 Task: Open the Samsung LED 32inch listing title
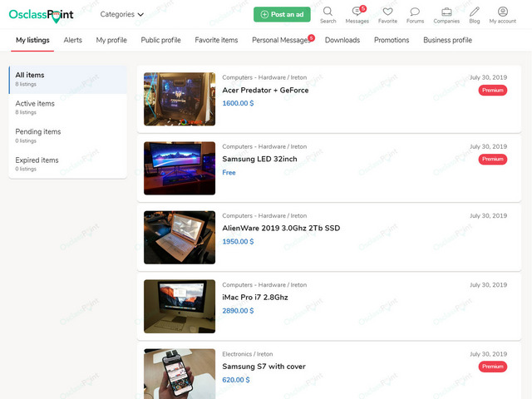pos(259,159)
